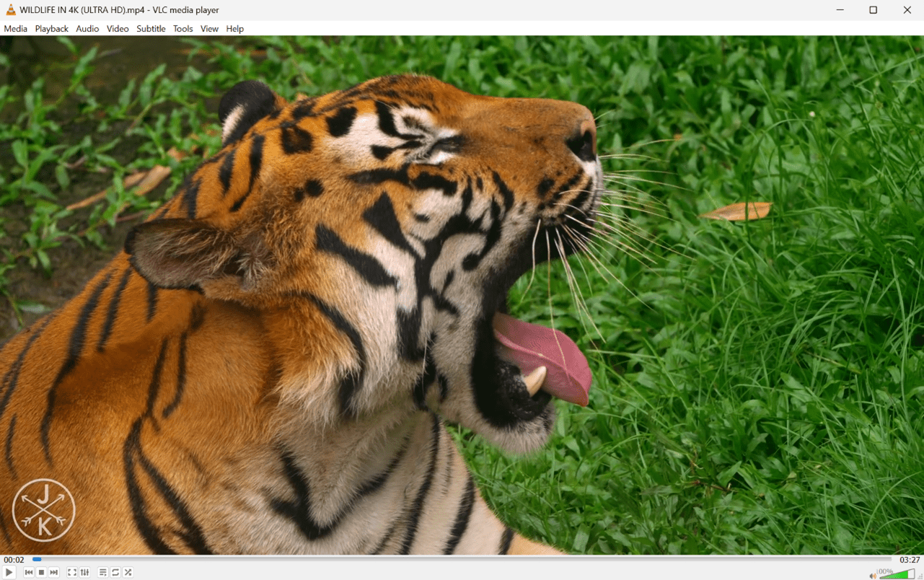Open the Subtitle menu
This screenshot has width=924, height=580.
[x=151, y=28]
